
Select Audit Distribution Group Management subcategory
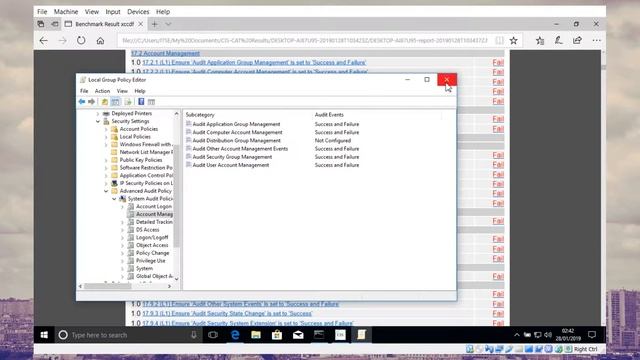pyautogui.click(x=236, y=140)
